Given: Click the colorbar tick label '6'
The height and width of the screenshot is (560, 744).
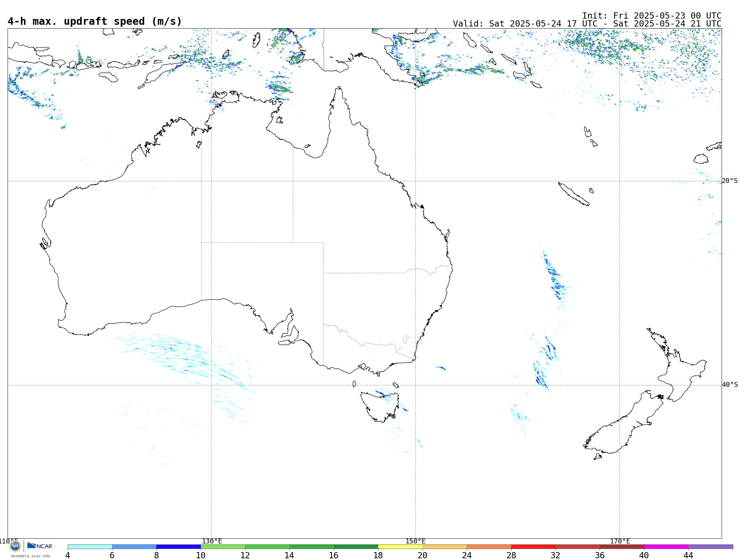Looking at the screenshot, I should [112, 555].
